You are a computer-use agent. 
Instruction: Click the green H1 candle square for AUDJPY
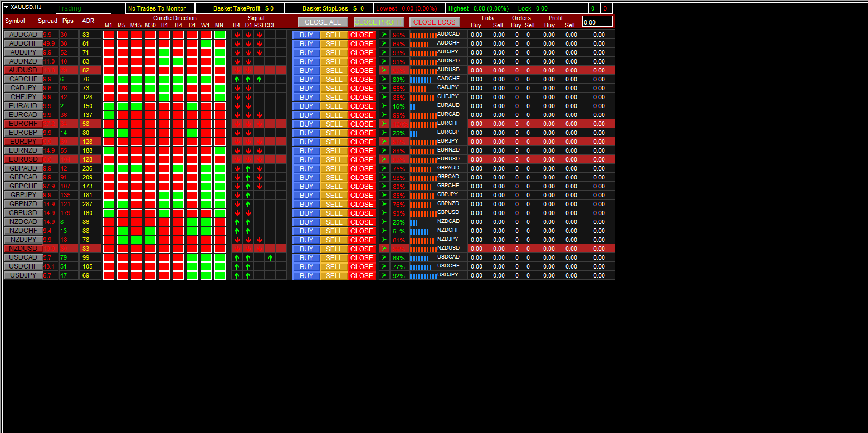[x=164, y=52]
